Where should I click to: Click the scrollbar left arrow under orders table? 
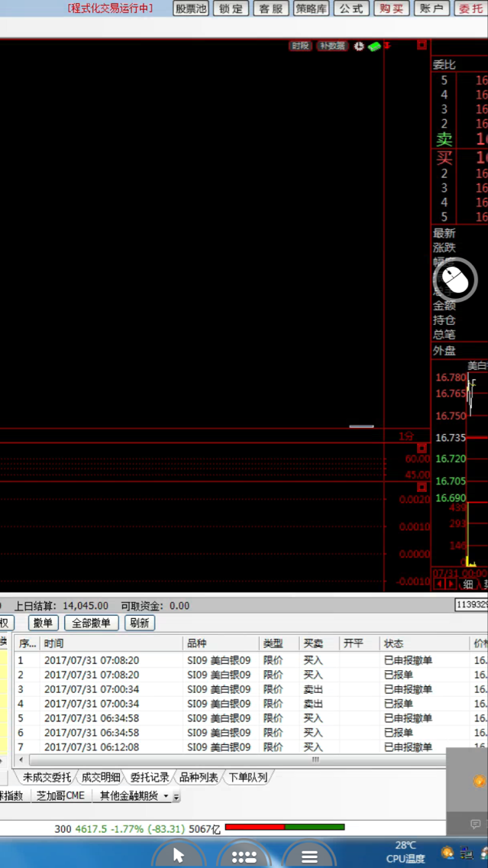coord(21,759)
